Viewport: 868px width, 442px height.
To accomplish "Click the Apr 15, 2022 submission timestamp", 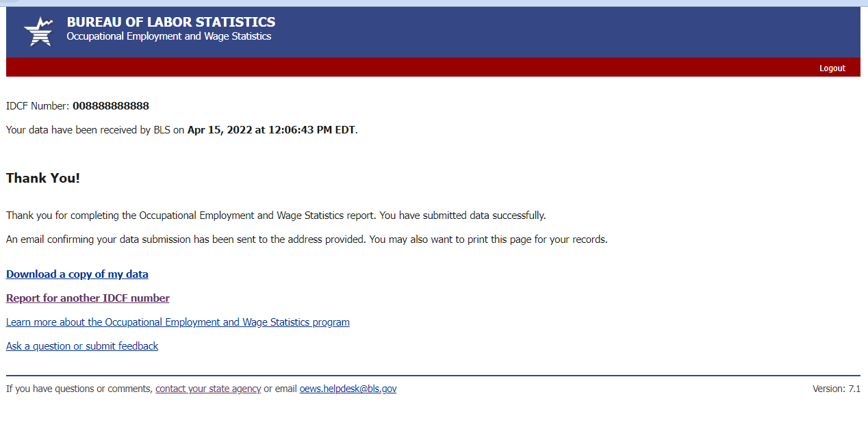I will (x=271, y=130).
